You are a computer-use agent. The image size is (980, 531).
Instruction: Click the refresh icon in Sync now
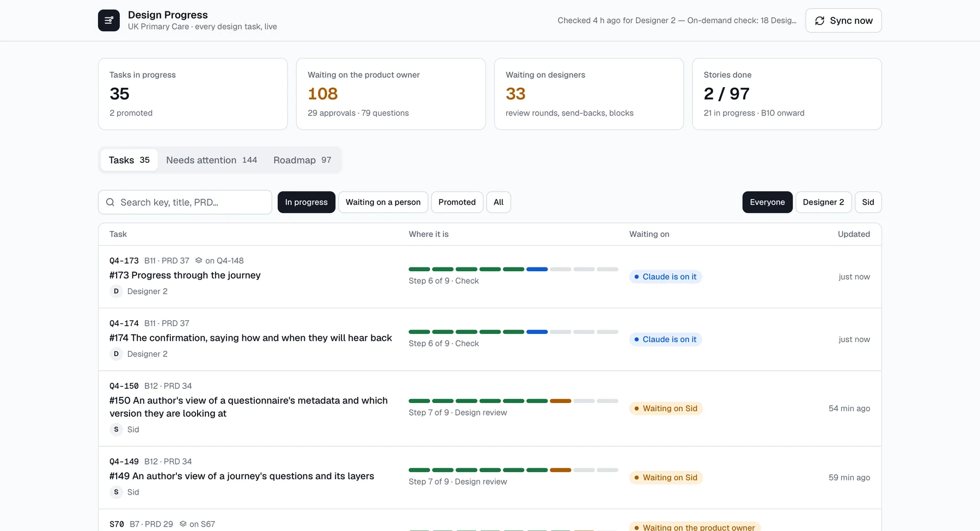click(x=819, y=21)
